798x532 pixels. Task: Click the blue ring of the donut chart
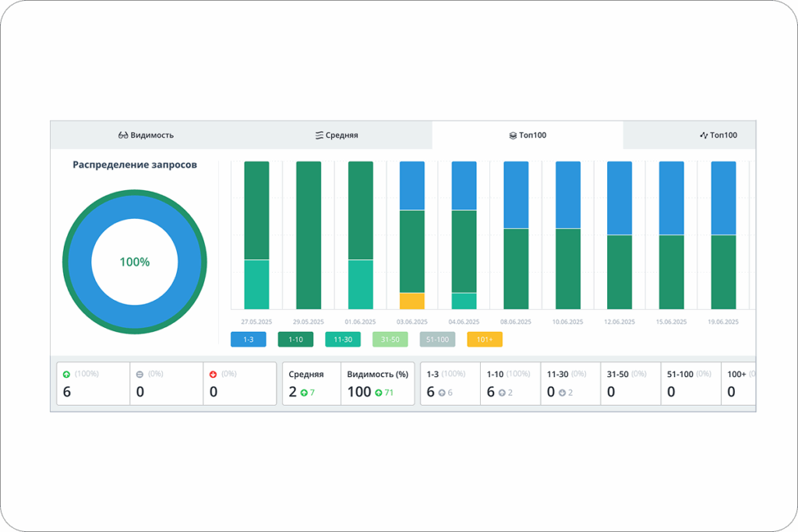(80, 262)
